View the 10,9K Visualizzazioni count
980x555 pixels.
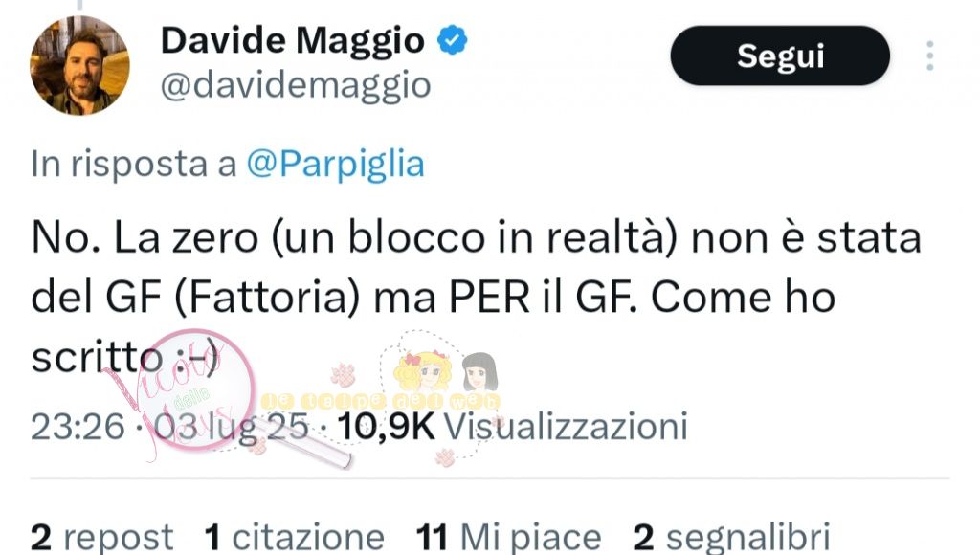coord(513,426)
